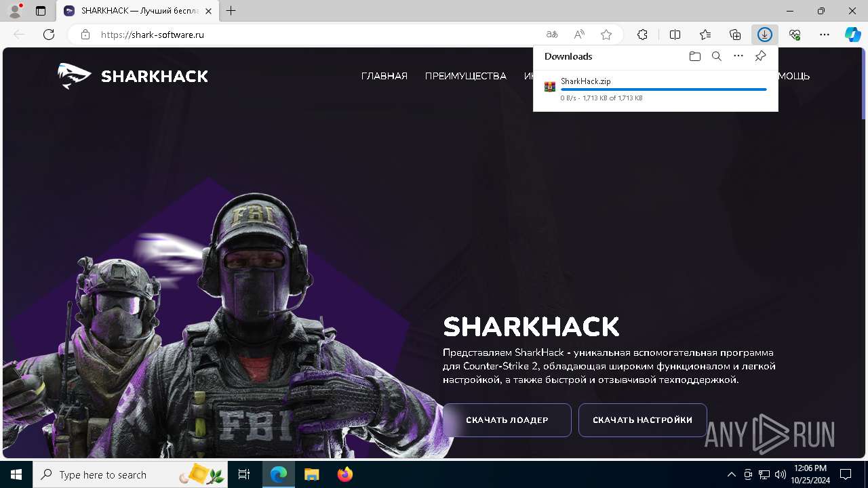Open the Favorites list icon
The width and height of the screenshot is (868, 488).
point(705,35)
